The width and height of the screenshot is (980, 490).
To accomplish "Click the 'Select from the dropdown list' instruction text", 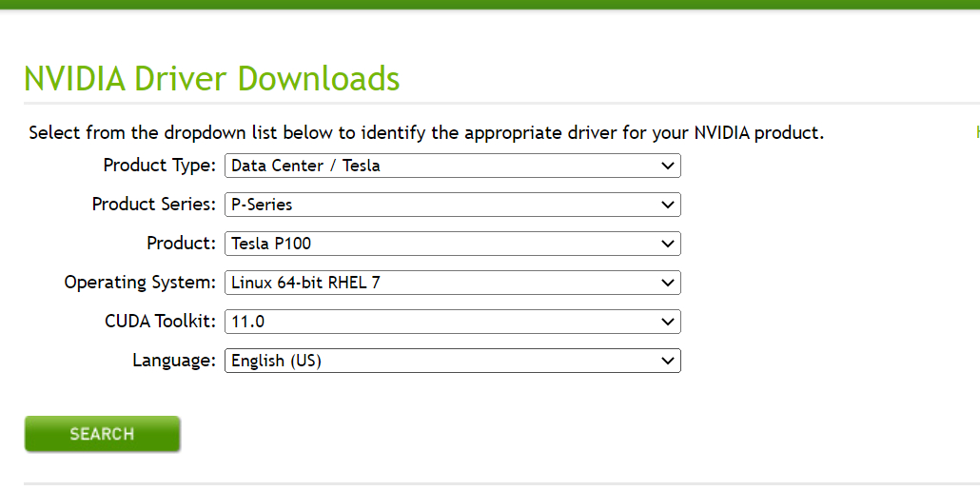I will tap(426, 133).
